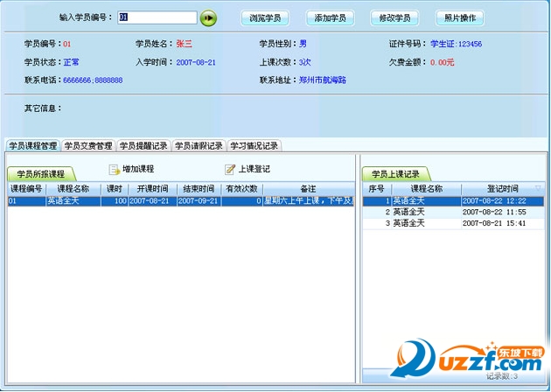This screenshot has width=551, height=392.
Task: Click the Class Check-in (上课登记) icon
Action: [231, 170]
